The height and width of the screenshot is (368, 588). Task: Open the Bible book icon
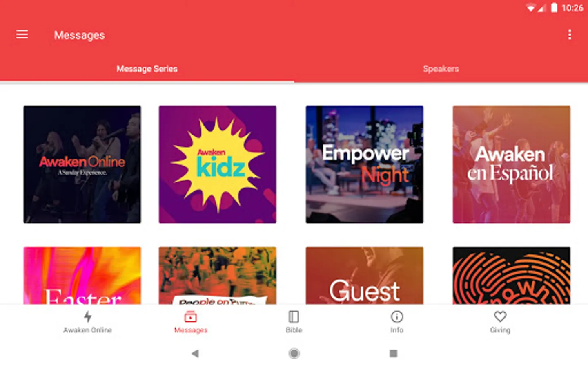(x=294, y=316)
